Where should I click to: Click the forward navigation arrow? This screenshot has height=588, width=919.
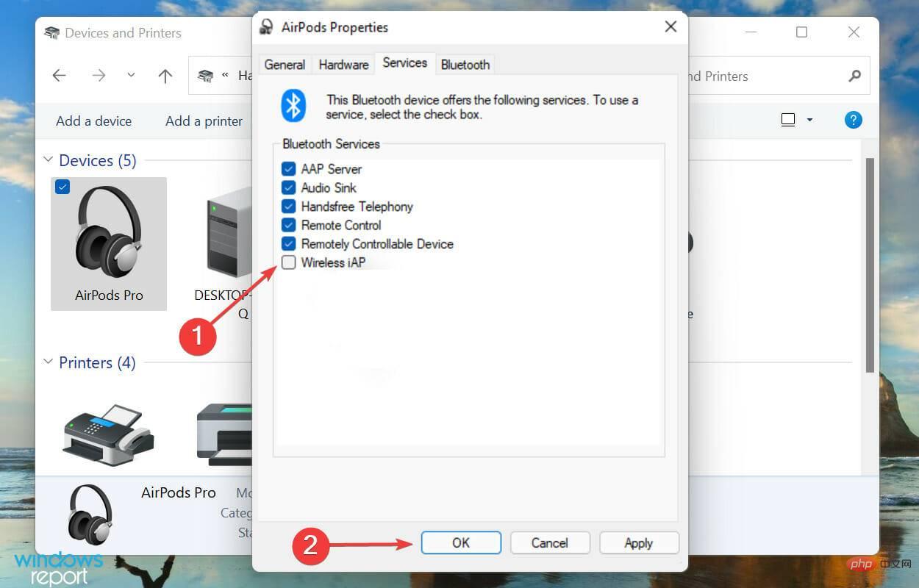tap(99, 76)
